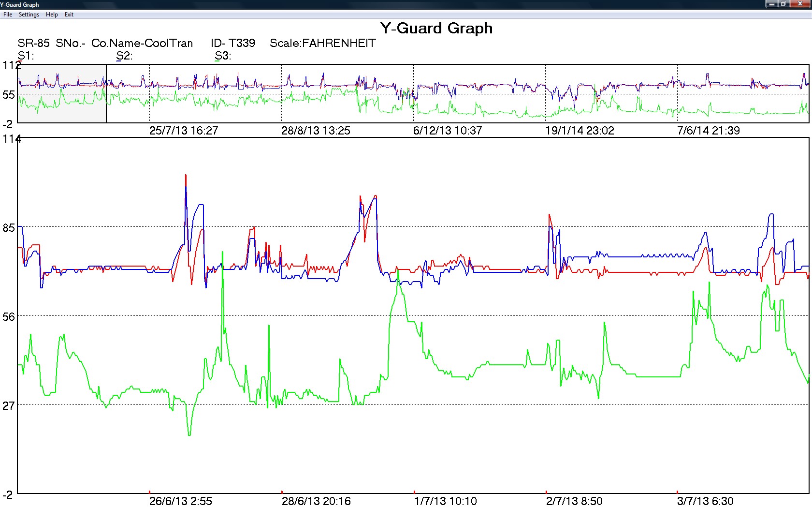
Task: Click the Exit menu item
Action: [x=69, y=15]
